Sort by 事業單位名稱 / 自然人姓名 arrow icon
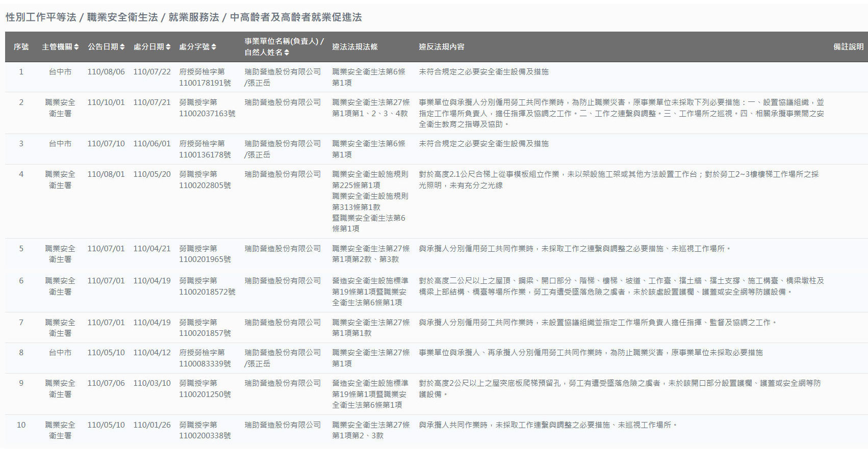The image size is (868, 449). pos(287,52)
